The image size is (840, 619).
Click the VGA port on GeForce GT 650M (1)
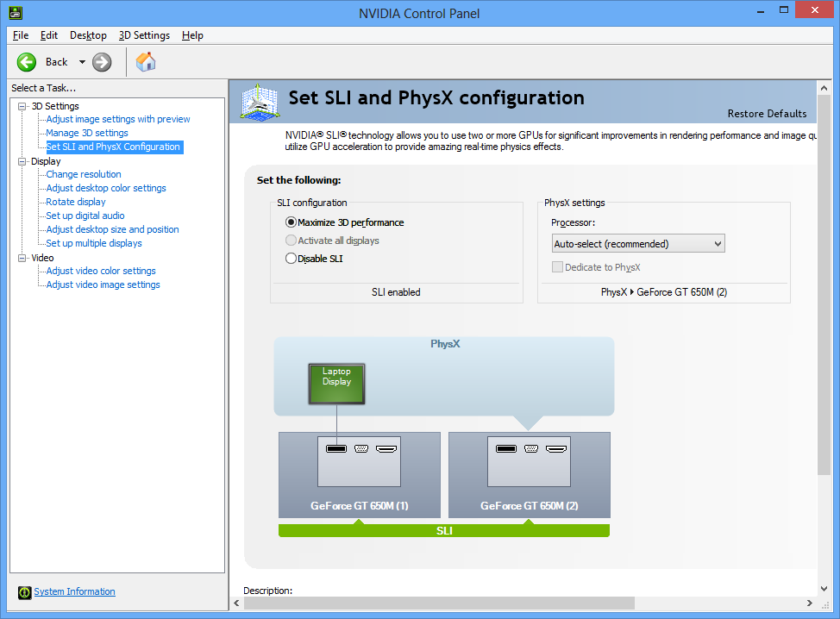[x=361, y=448]
